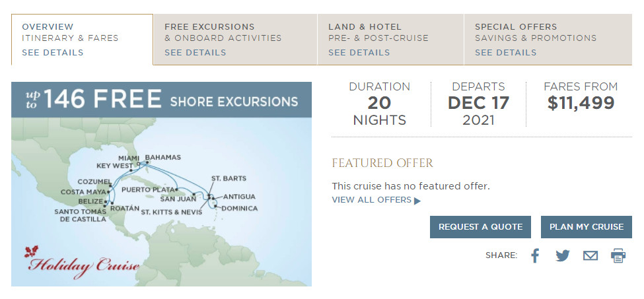The height and width of the screenshot is (299, 644).
Task: Click the printer icon to print
Action: [618, 255]
